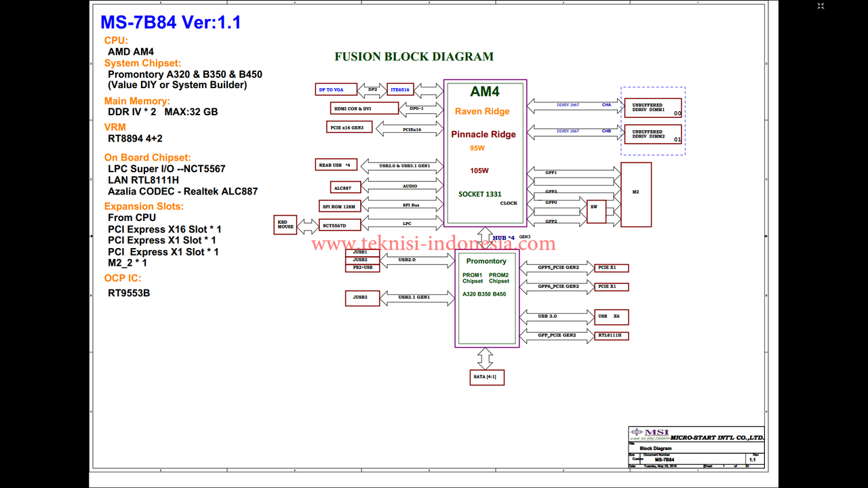The width and height of the screenshot is (868, 488).
Task: Click '(Value DIY or System Builder)' text
Action: [178, 85]
